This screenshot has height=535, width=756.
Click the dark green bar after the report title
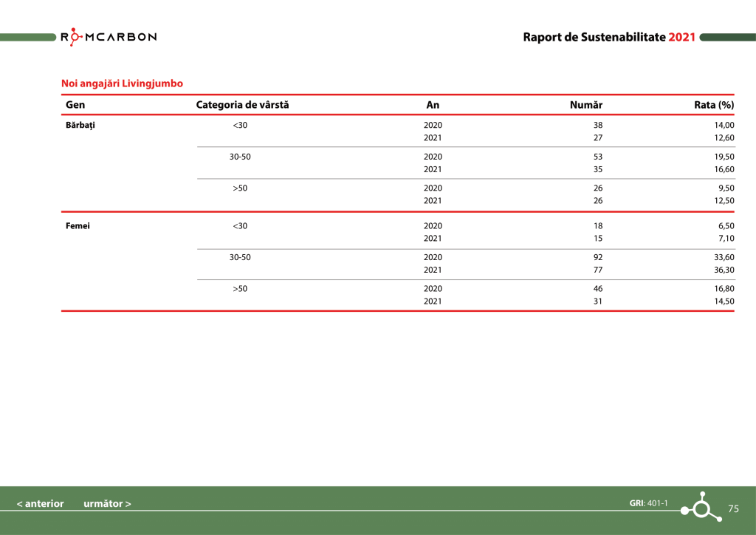coord(727,37)
